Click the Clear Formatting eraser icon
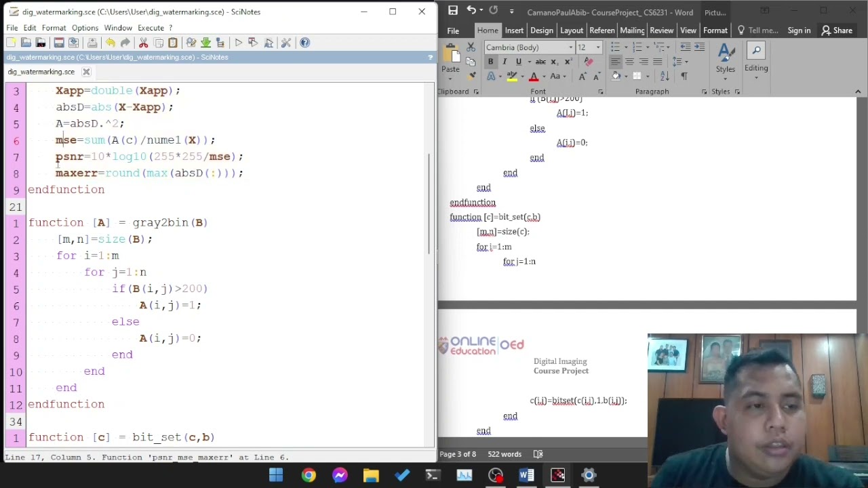The height and width of the screenshot is (488, 868). [x=588, y=62]
